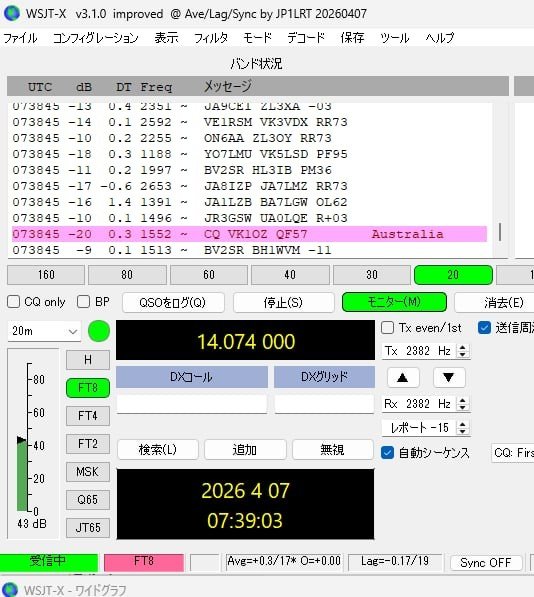The width and height of the screenshot is (534, 597).
Task: Click the 14.074 000 frequency display
Action: pyautogui.click(x=245, y=341)
